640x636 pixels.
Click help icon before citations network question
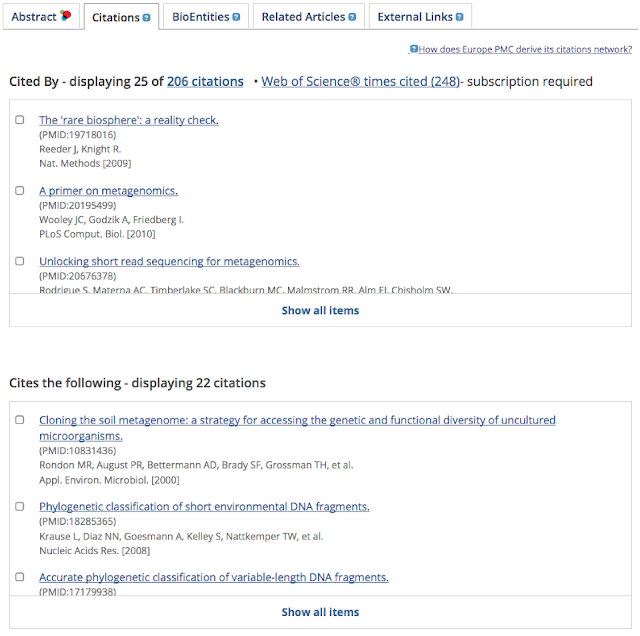coord(413,49)
